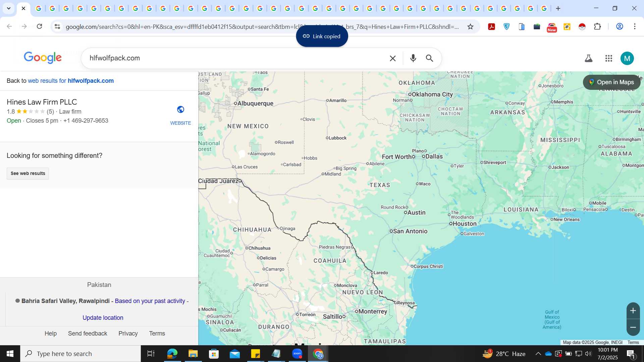Viewport: 644px width, 362px height.
Task: Expand tab search dropdown
Action: pyautogui.click(x=9, y=8)
